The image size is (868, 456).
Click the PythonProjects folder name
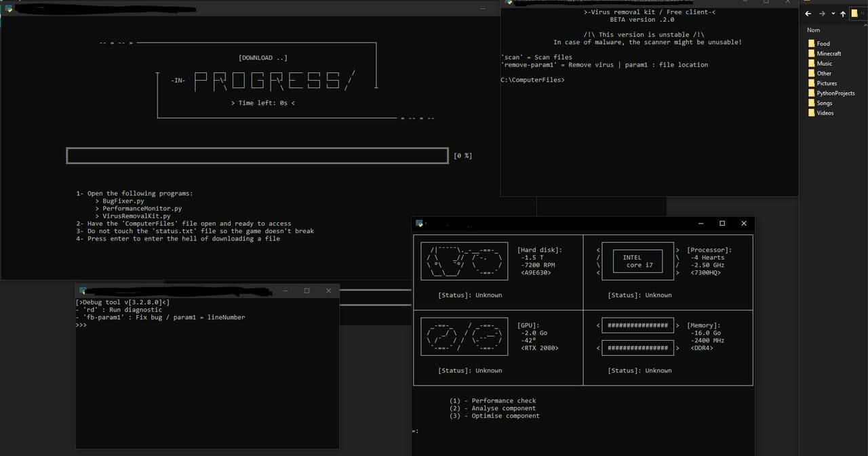[x=835, y=93]
